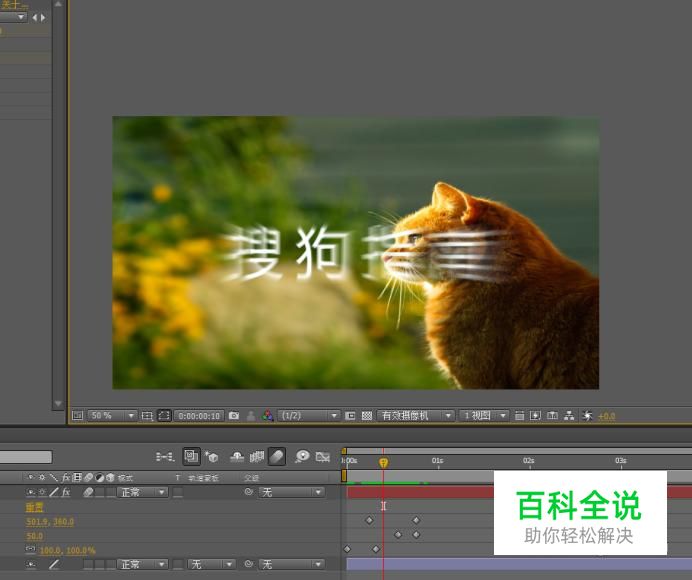Click the 100.0, 100.0% scale value
The height and width of the screenshot is (580, 692).
click(x=68, y=550)
